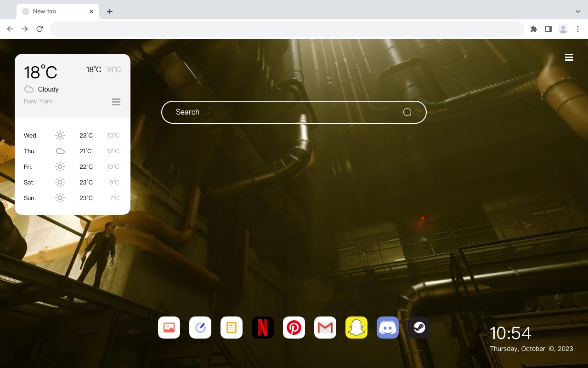The height and width of the screenshot is (368, 588).
Task: Launch the Netflix shortcut
Action: point(263,328)
